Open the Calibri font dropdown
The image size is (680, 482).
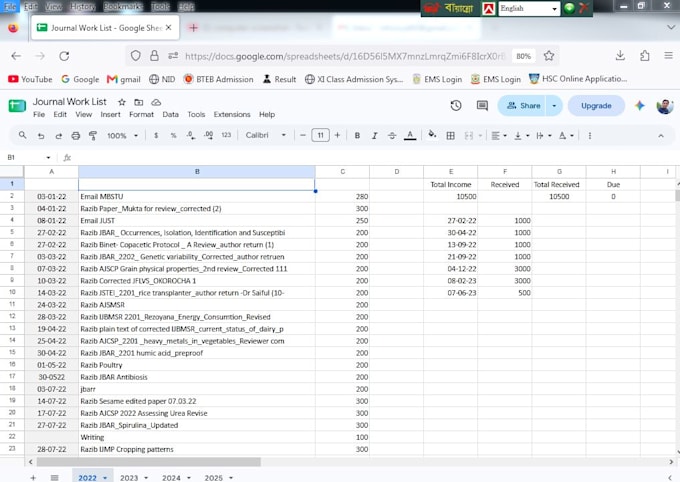click(x=265, y=135)
